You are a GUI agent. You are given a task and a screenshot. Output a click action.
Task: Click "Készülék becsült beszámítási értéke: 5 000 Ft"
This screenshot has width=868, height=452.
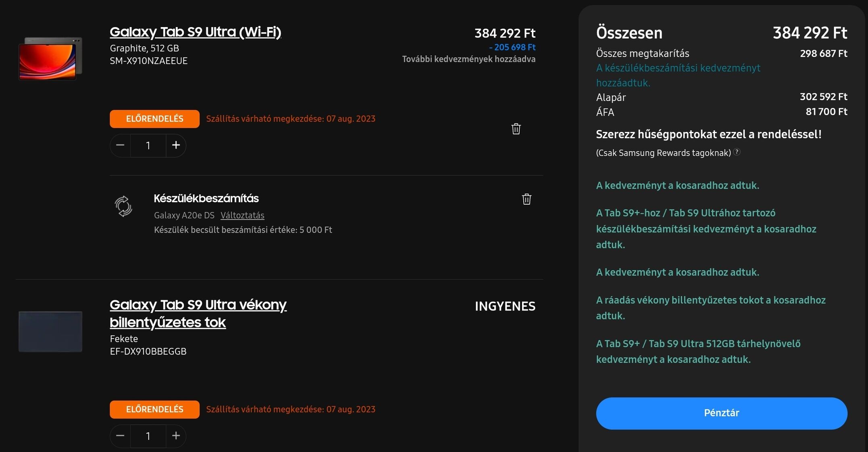point(243,230)
